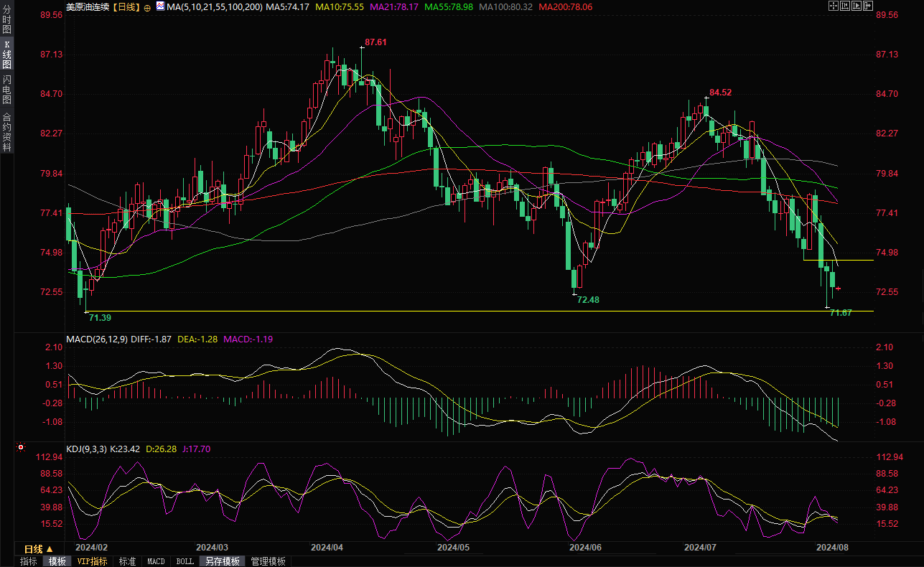Apply the 标准 template
This screenshot has width=924, height=567.
[x=127, y=561]
